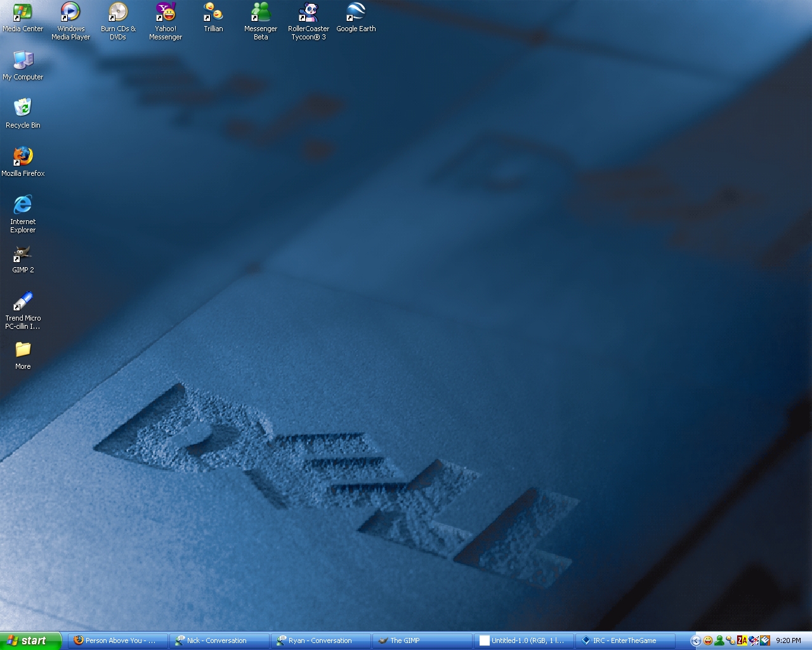Expand hidden system tray icons arrow
Screen dimensions: 812x650
[695, 640]
